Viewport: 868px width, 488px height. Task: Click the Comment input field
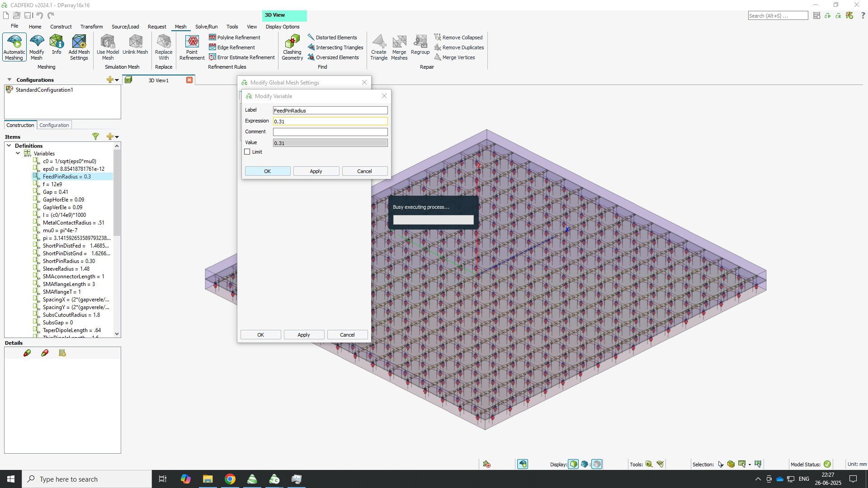[330, 132]
